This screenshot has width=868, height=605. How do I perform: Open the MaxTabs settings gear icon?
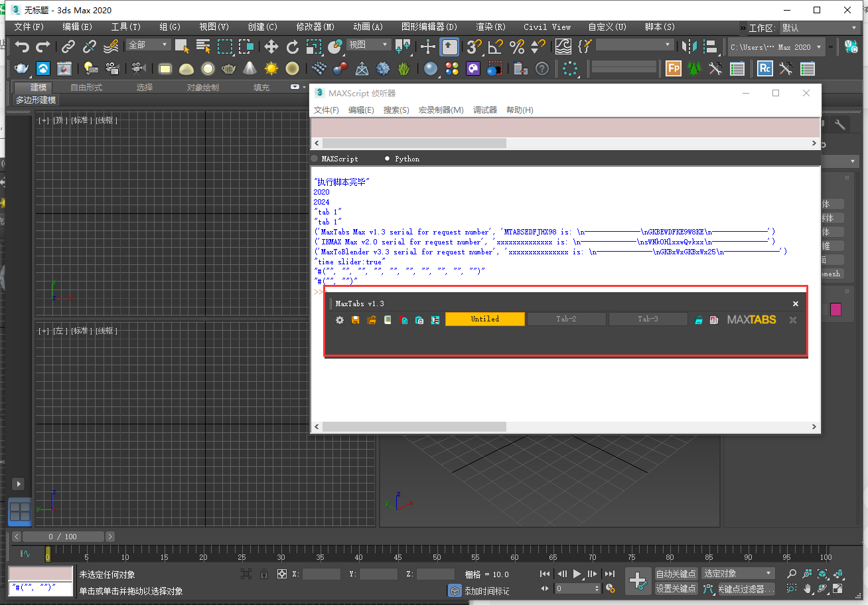[x=340, y=319]
